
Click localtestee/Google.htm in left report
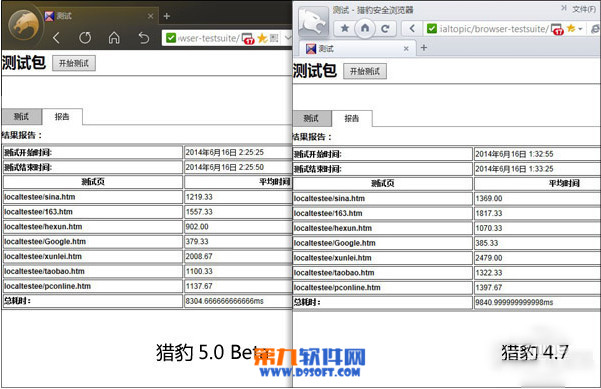pos(45,242)
